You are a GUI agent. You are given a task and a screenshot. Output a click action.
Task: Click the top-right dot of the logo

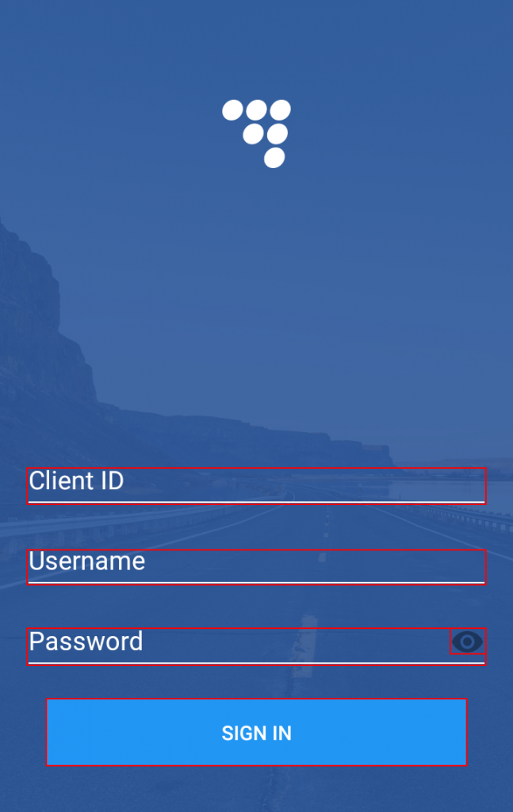click(280, 110)
